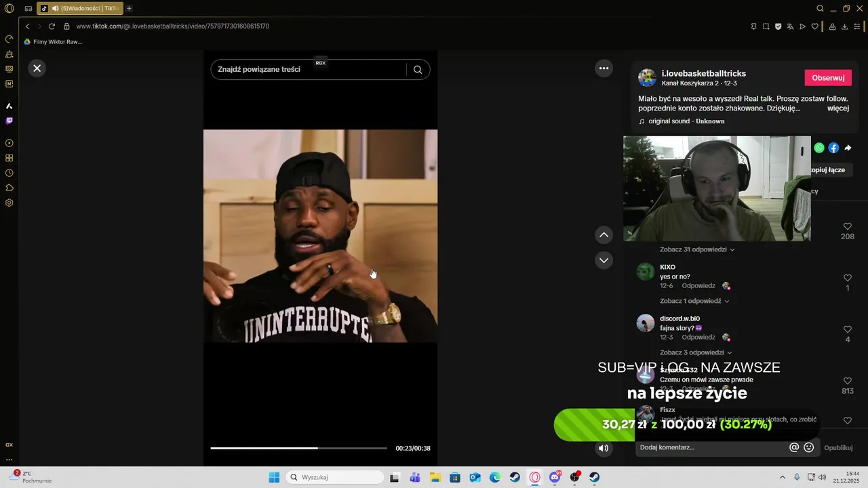Open browser downloads icon
Viewport: 868px width, 488px height.
844,26
